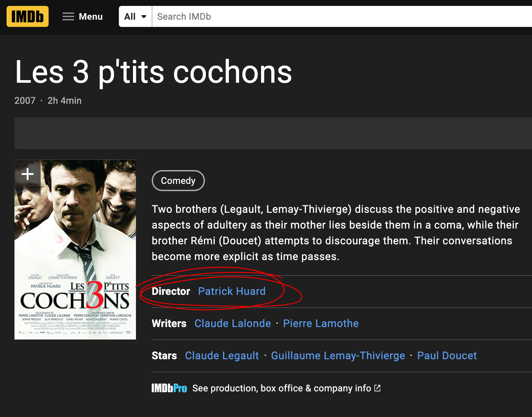
Task: Select the Comedy genre chip
Action: [178, 181]
